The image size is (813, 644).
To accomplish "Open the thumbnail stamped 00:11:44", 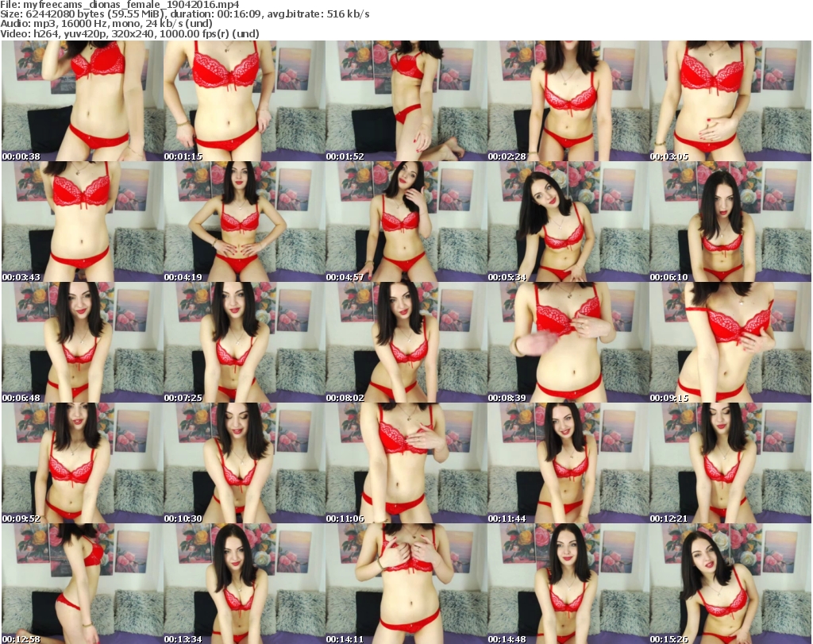I will [568, 464].
